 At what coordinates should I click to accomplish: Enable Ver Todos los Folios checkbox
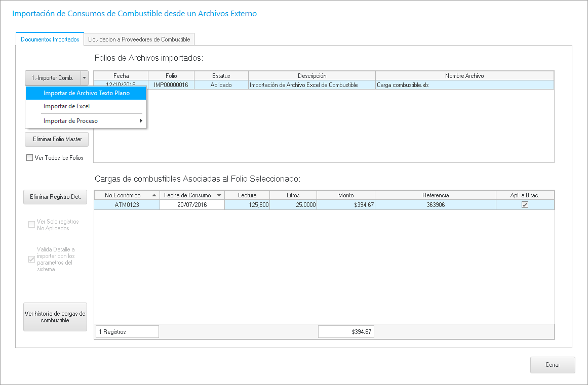pyautogui.click(x=30, y=158)
